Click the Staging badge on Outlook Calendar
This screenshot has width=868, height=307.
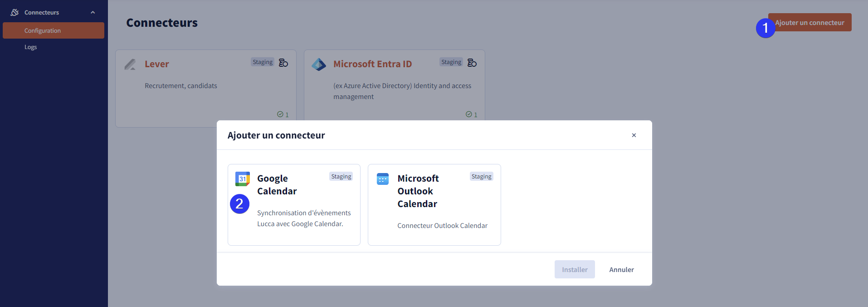482,177
